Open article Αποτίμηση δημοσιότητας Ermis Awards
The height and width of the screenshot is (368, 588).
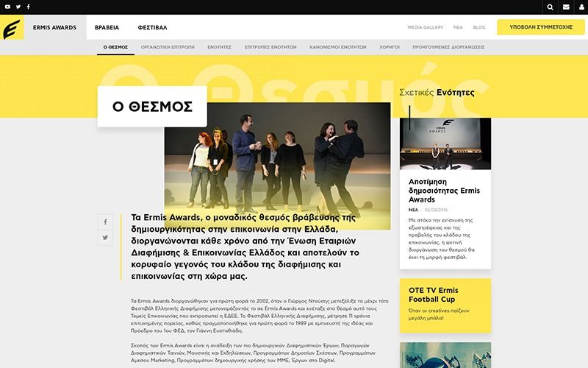(444, 191)
